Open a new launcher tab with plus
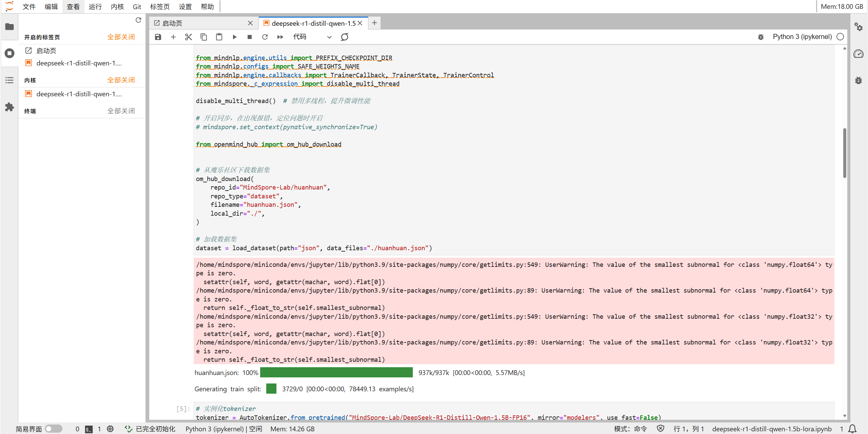Image resolution: width=868 pixels, height=434 pixels. coord(374,23)
